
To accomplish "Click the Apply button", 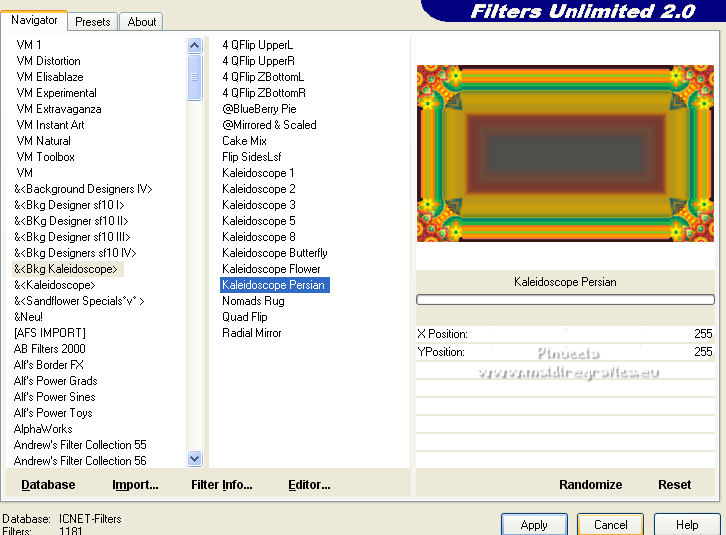I will tap(534, 525).
